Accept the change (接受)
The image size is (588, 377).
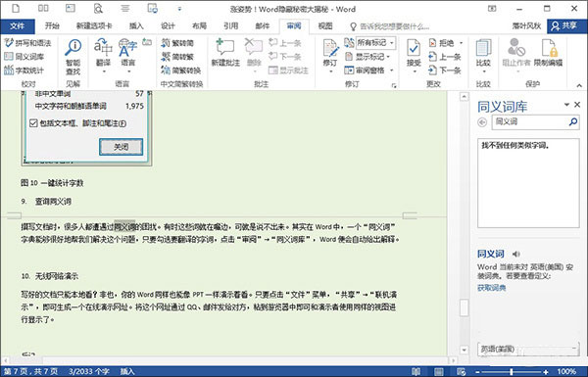click(414, 53)
